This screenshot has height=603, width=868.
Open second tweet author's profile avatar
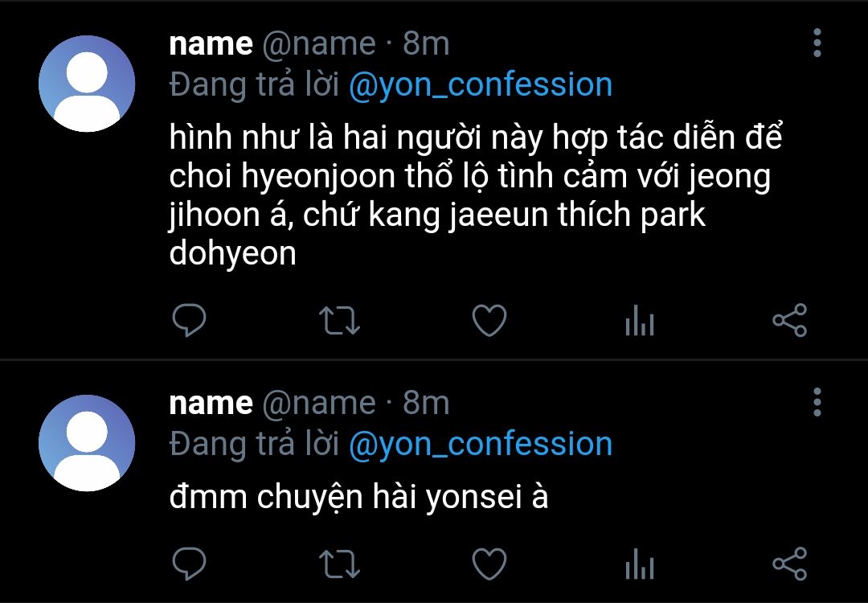(87, 443)
